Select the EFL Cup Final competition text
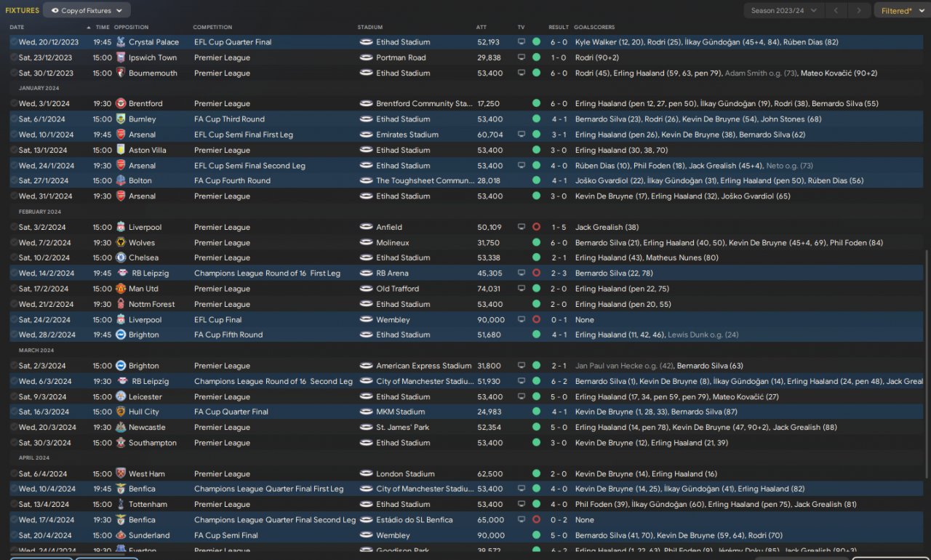The image size is (931, 560). pyautogui.click(x=218, y=320)
